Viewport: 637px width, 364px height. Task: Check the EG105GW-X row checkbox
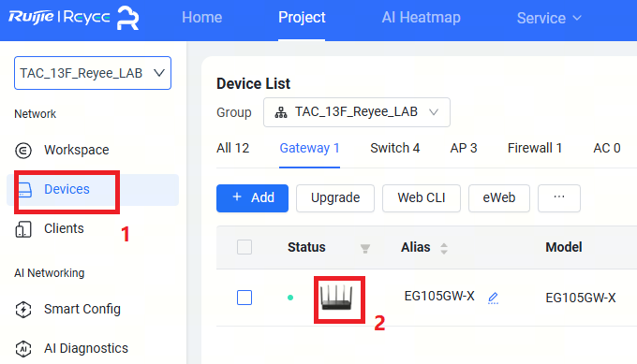pos(244,298)
